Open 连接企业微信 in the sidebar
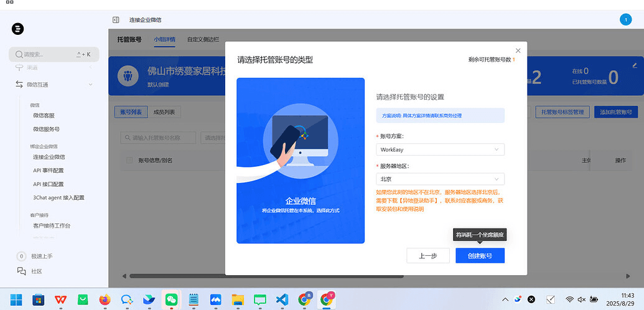 49,157
